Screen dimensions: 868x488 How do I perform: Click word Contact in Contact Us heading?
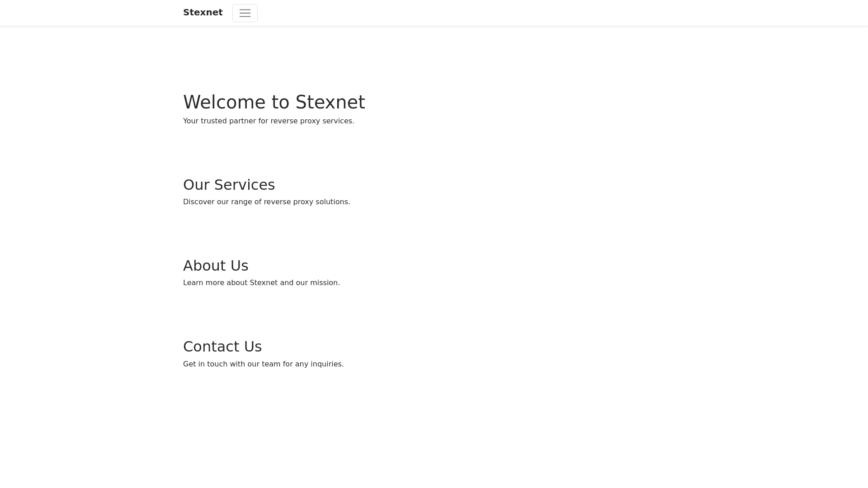pyautogui.click(x=210, y=347)
